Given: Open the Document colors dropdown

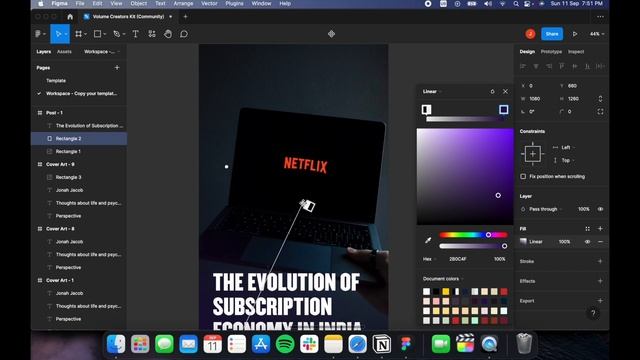Looking at the screenshot, I should pos(443,279).
